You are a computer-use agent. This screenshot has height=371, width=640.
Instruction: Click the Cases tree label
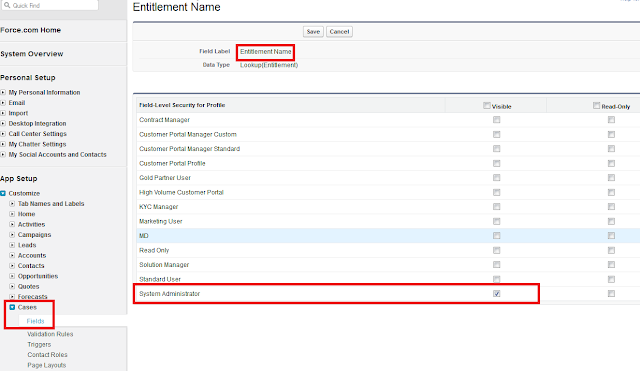[27, 307]
